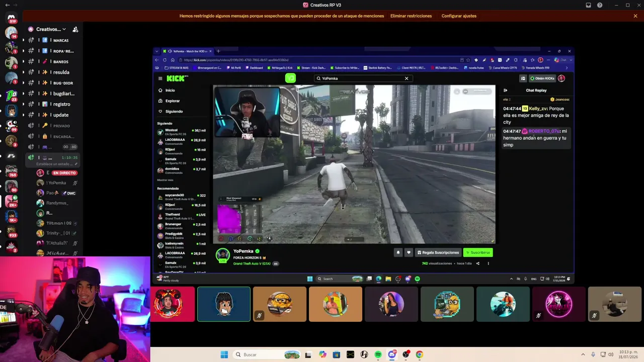Open the ROPA-RE... text channel
Viewport: 644px width, 362px height.
(x=52, y=51)
